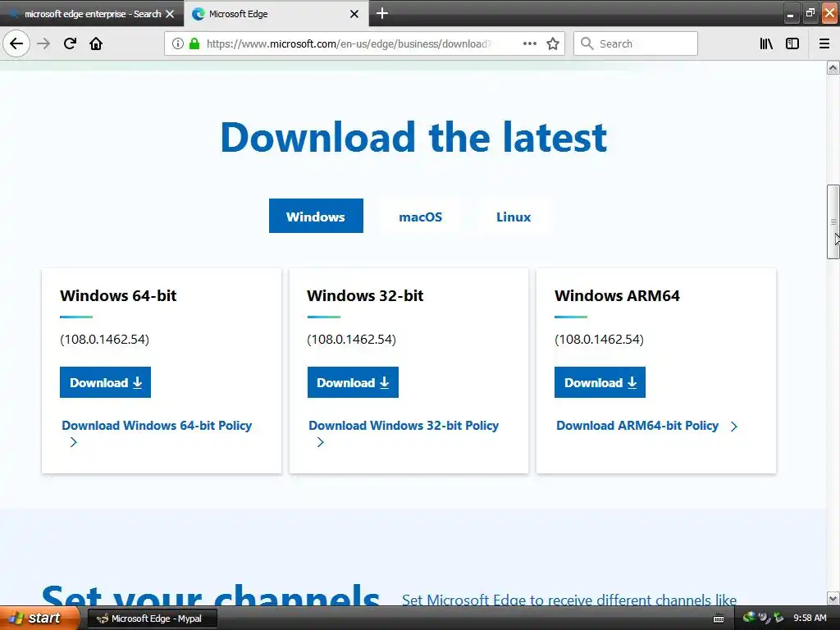Viewport: 840px width, 630px height.
Task: Close the Microsoft Edge tab
Action: (x=354, y=14)
